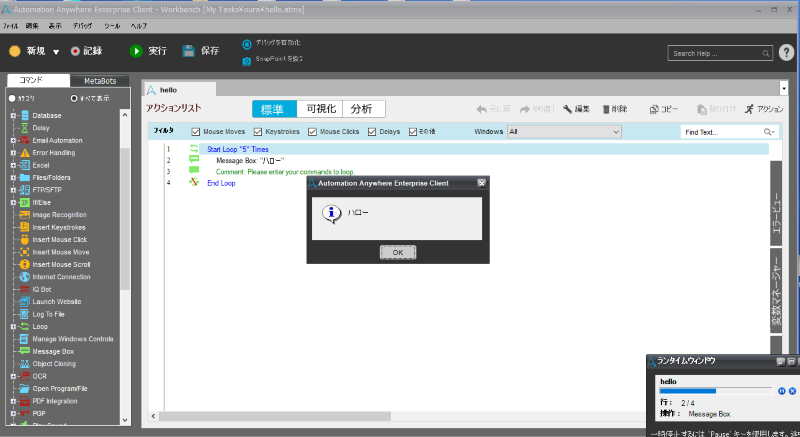Click the Error Handling warning icon

click(x=24, y=153)
